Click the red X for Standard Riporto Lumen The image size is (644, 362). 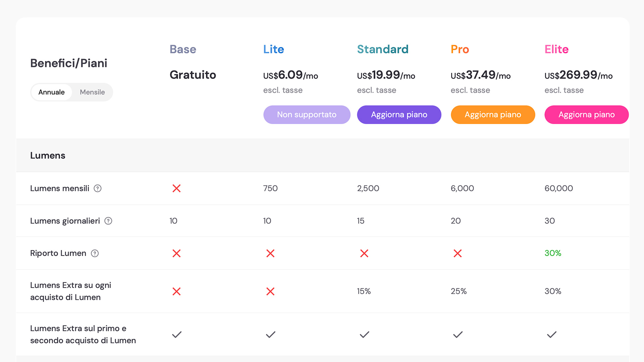click(364, 253)
